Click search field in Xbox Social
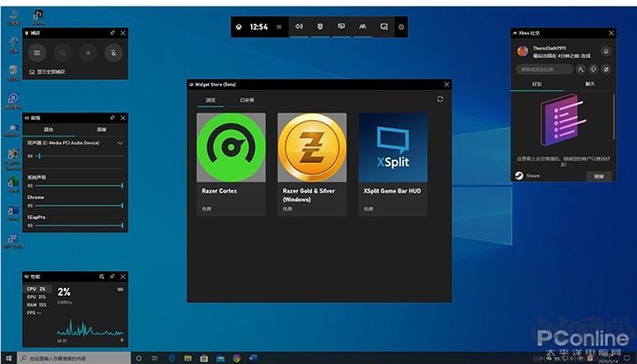The height and width of the screenshot is (364, 637). [544, 69]
